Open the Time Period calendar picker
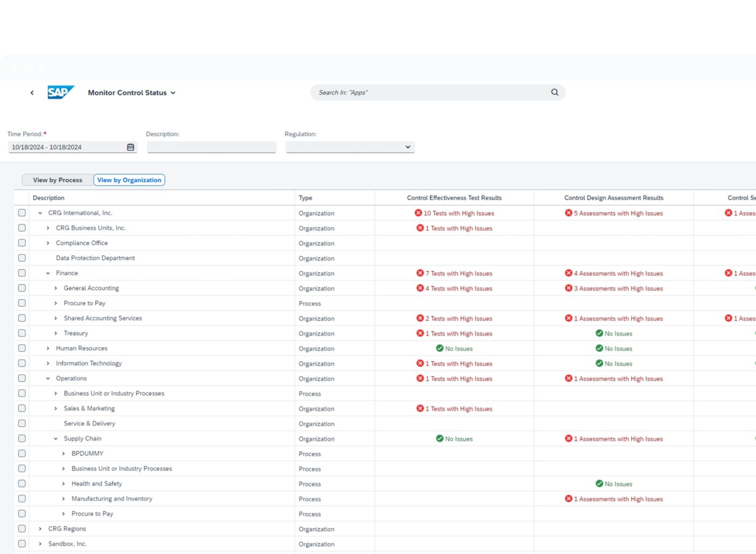Viewport: 756px width, 554px height. click(x=131, y=147)
